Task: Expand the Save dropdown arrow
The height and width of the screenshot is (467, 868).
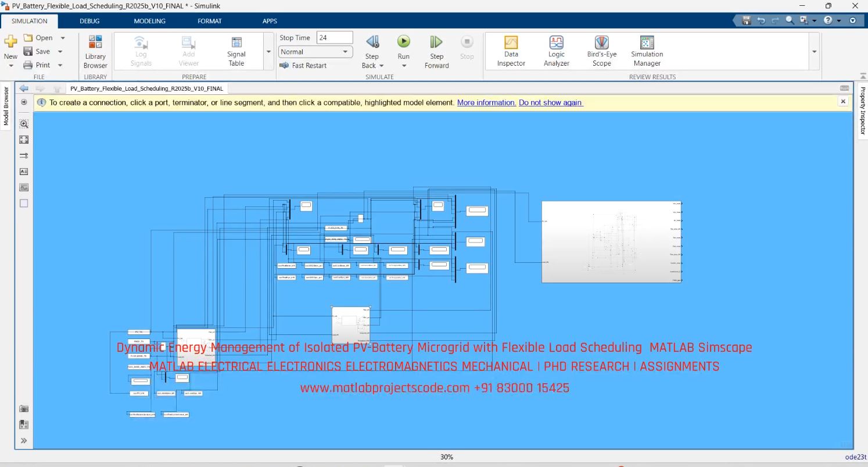Action: (x=60, y=52)
